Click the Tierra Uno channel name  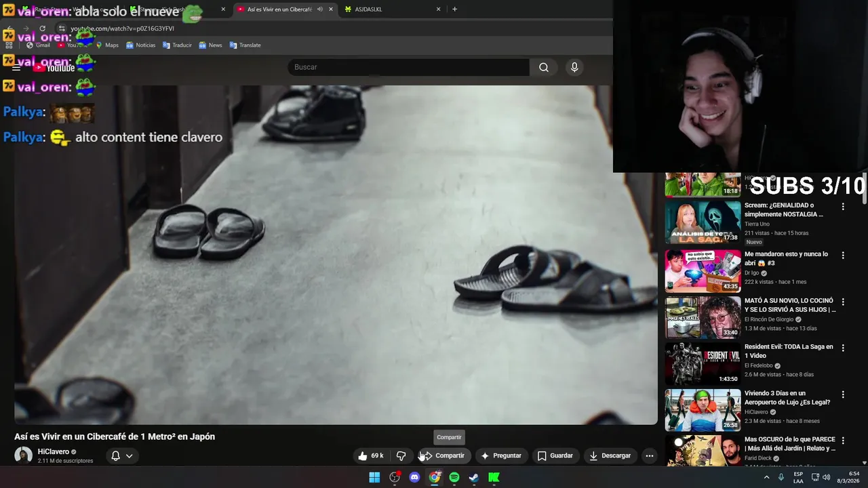pos(757,224)
